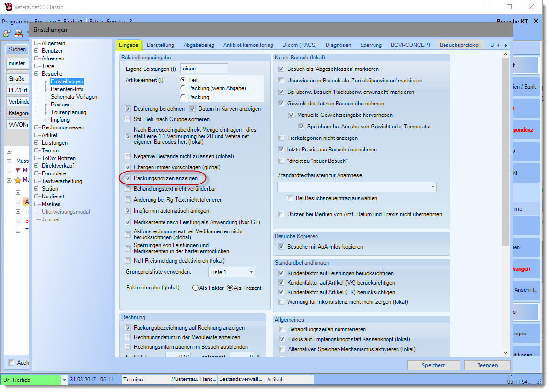This screenshot has height=392, width=550.
Task: Select the Als Faktor radio button
Action: [195, 288]
